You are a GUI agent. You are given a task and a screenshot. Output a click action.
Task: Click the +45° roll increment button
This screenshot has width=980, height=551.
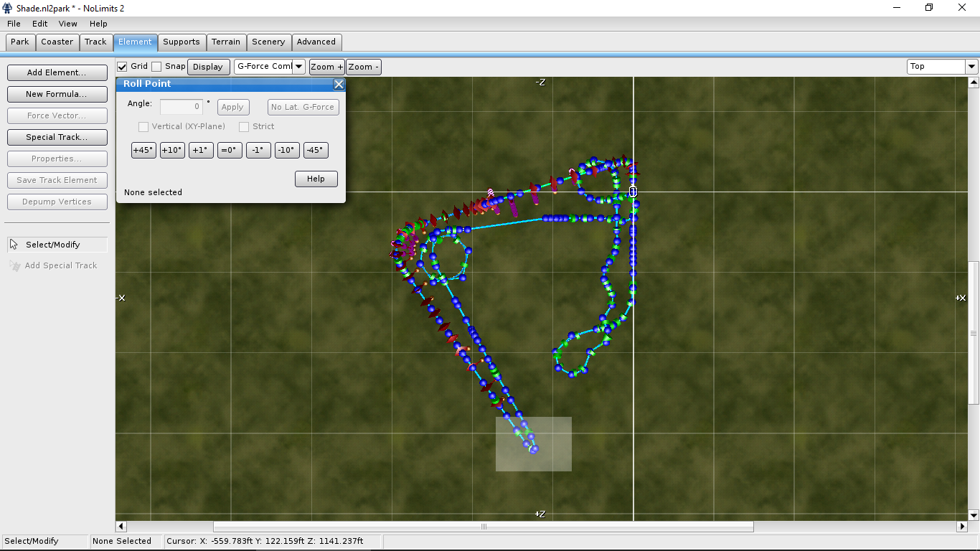pos(143,150)
